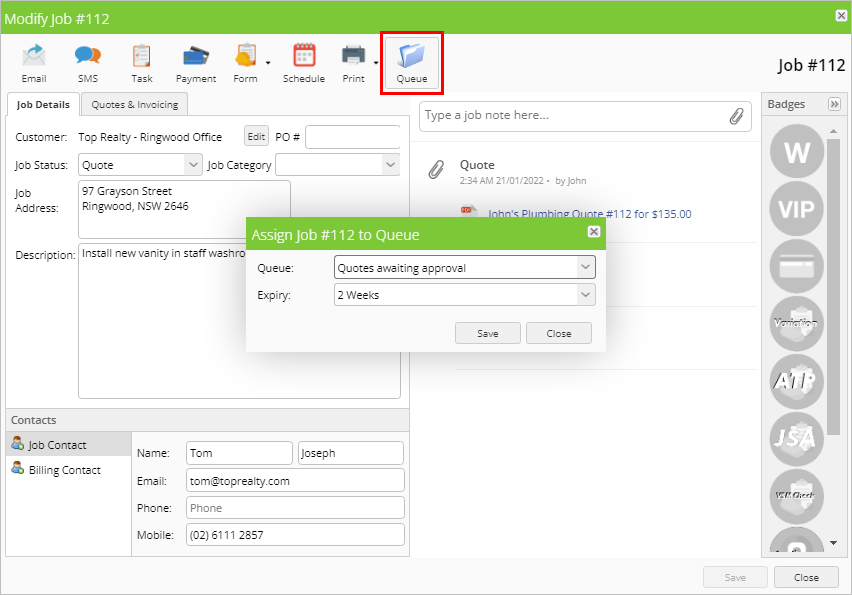The height and width of the screenshot is (595, 852).
Task: Click the Badges panel scrollbar thumb
Action: click(x=834, y=286)
